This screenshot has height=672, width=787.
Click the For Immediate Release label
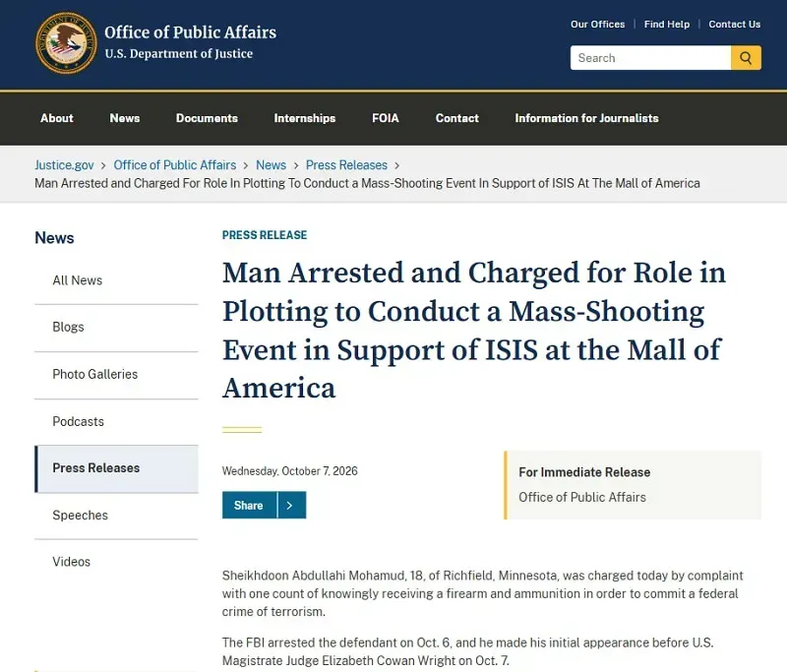[584, 472]
